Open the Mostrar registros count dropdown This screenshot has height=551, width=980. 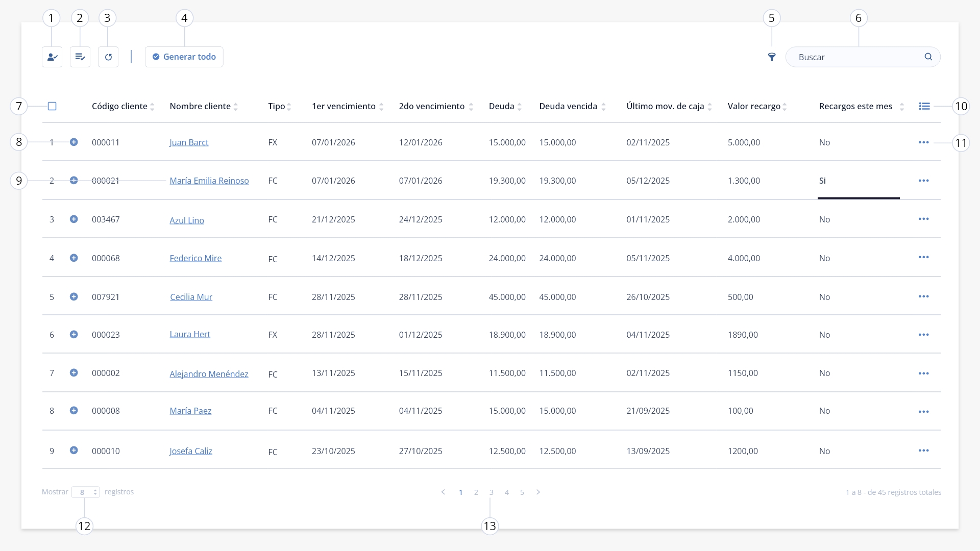click(85, 492)
